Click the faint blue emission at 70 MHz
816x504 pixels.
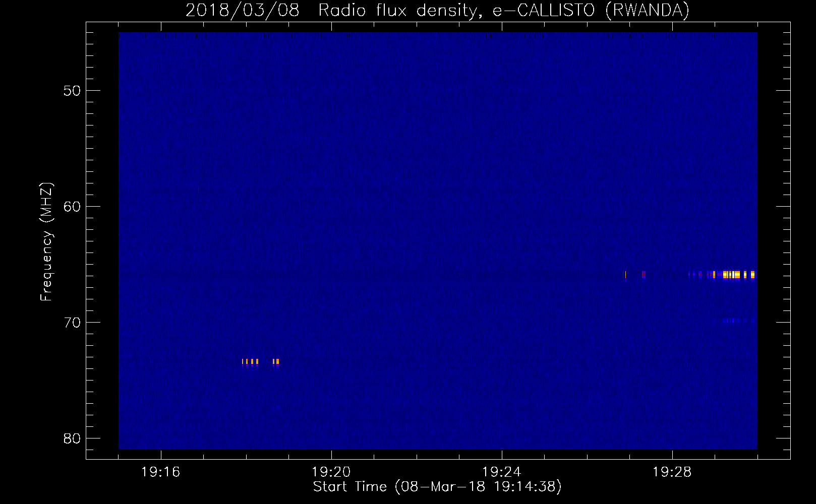pyautogui.click(x=739, y=321)
